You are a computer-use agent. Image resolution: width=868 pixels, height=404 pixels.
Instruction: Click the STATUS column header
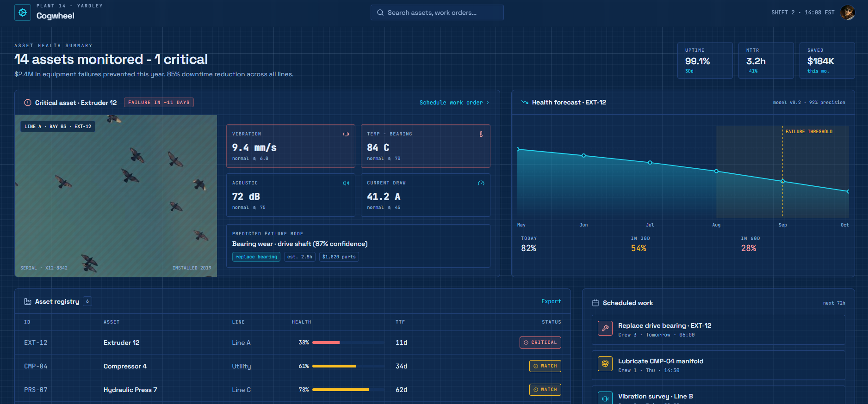coord(552,322)
